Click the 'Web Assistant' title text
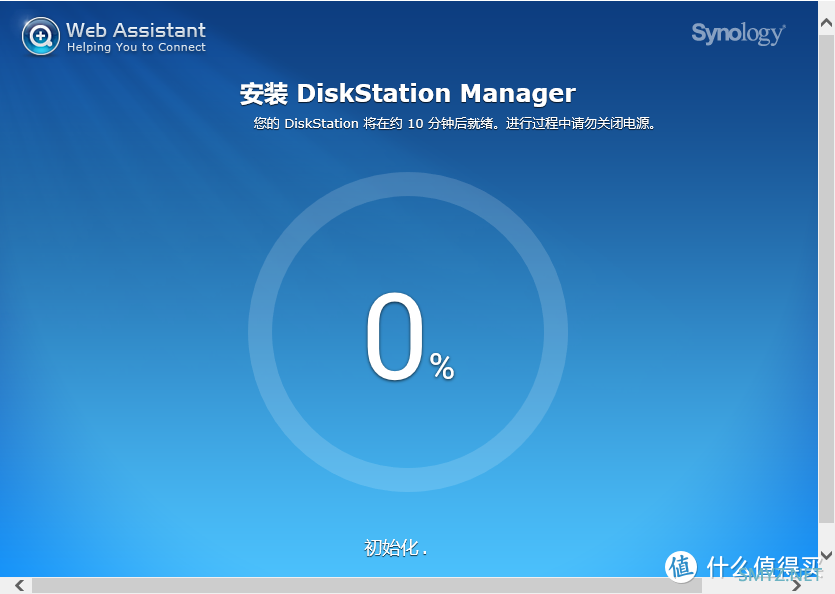Viewport: 835px width, 594px height. point(136,30)
